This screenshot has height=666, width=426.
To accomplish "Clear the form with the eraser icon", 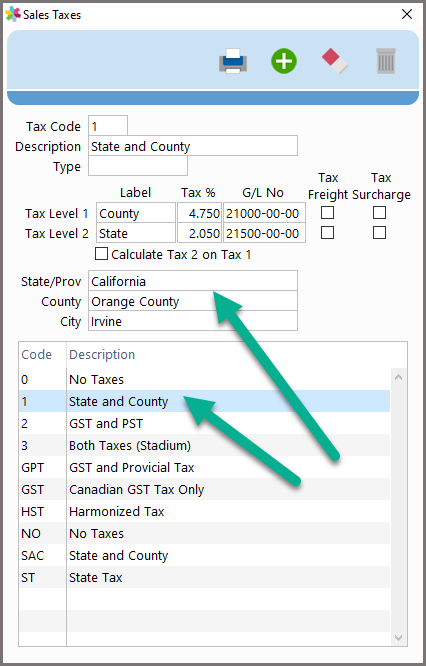I will click(x=335, y=61).
